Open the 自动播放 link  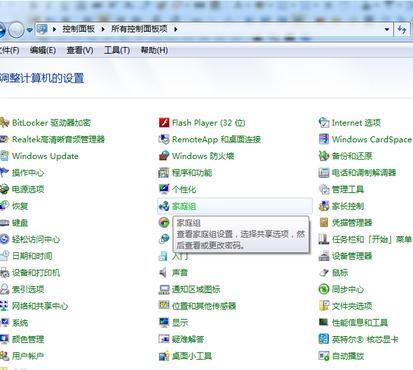(x=348, y=356)
